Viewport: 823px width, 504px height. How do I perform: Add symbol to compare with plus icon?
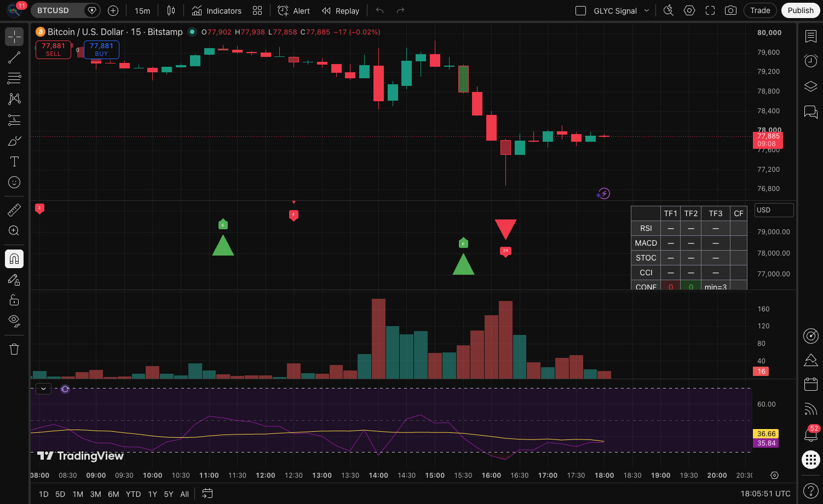[113, 10]
